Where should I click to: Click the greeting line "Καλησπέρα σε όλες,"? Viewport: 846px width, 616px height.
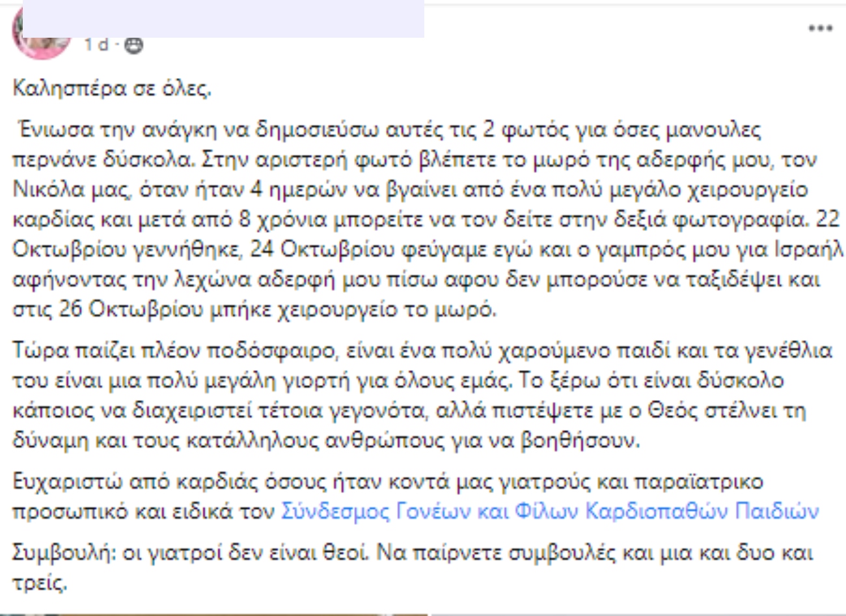coord(112,88)
